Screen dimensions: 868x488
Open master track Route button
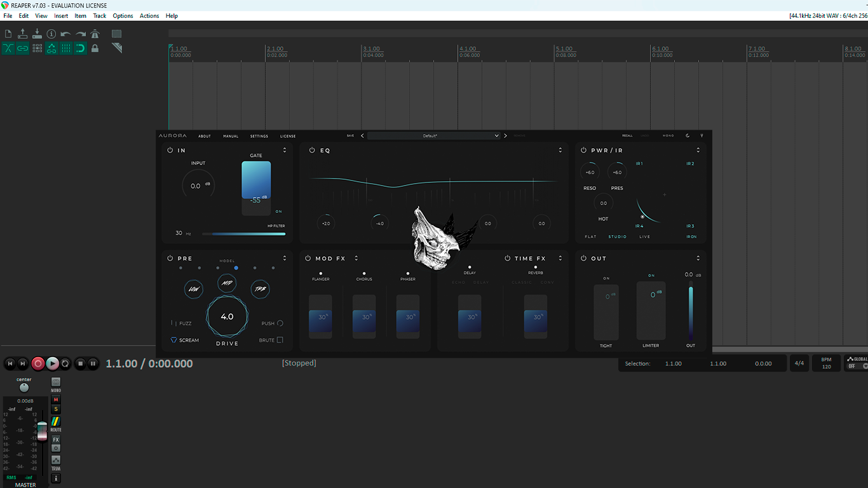[x=56, y=422]
